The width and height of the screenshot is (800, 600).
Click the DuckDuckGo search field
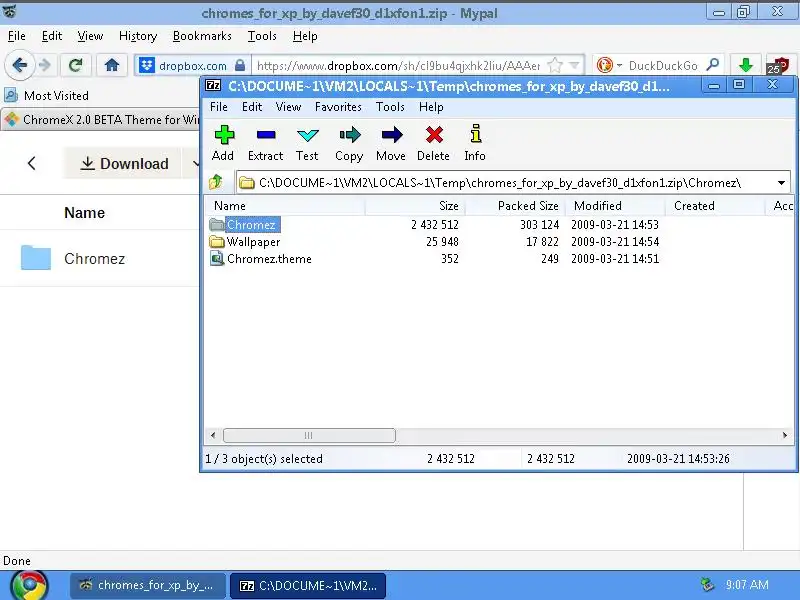(664, 65)
